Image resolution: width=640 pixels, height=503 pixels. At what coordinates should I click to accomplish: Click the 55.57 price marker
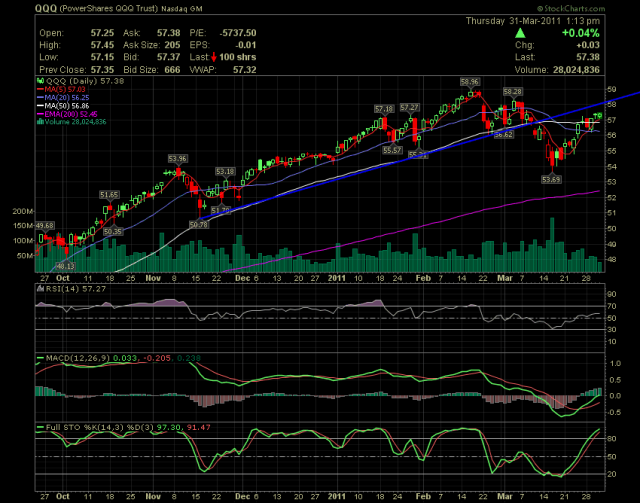coord(392,150)
